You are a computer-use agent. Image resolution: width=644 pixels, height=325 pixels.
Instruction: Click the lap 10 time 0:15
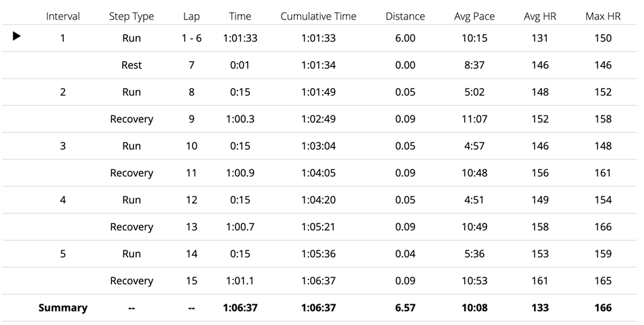click(240, 146)
